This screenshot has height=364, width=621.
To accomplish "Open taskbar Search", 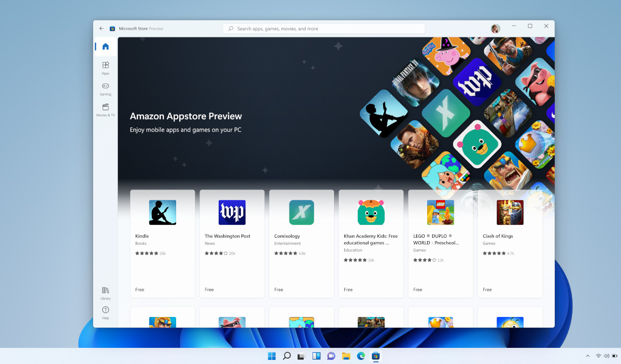I will (286, 356).
